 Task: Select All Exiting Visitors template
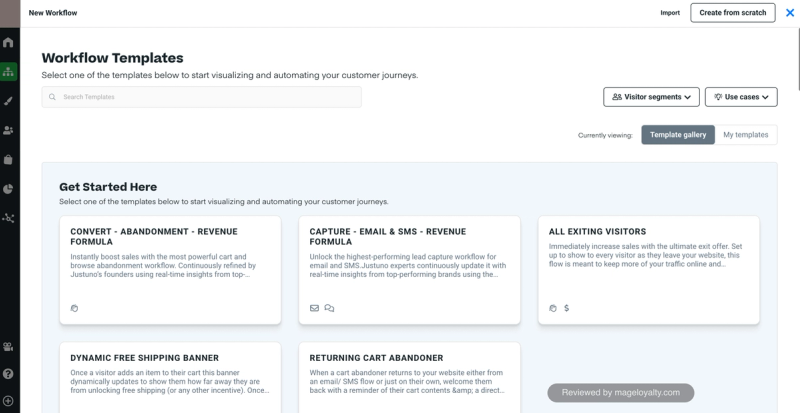[649, 270]
